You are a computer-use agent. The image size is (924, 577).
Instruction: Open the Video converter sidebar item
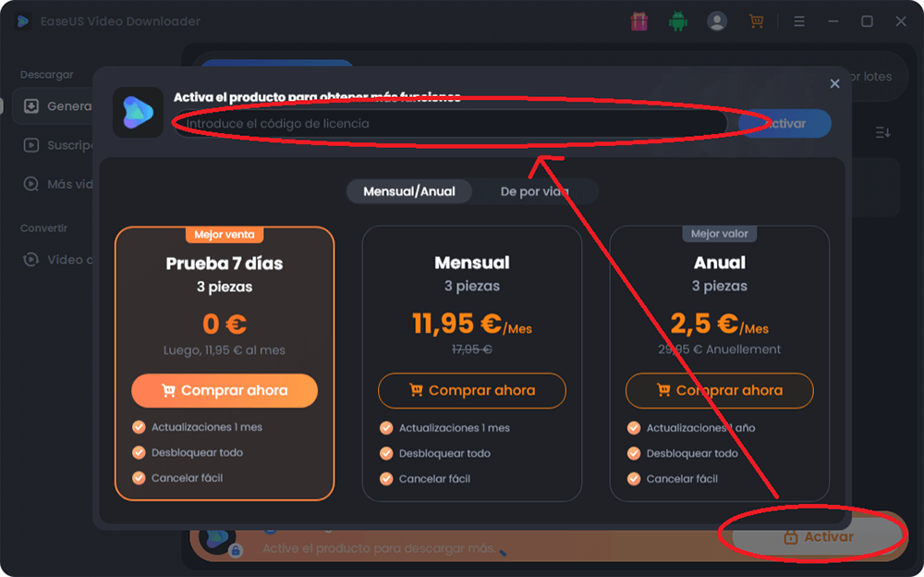tap(53, 260)
